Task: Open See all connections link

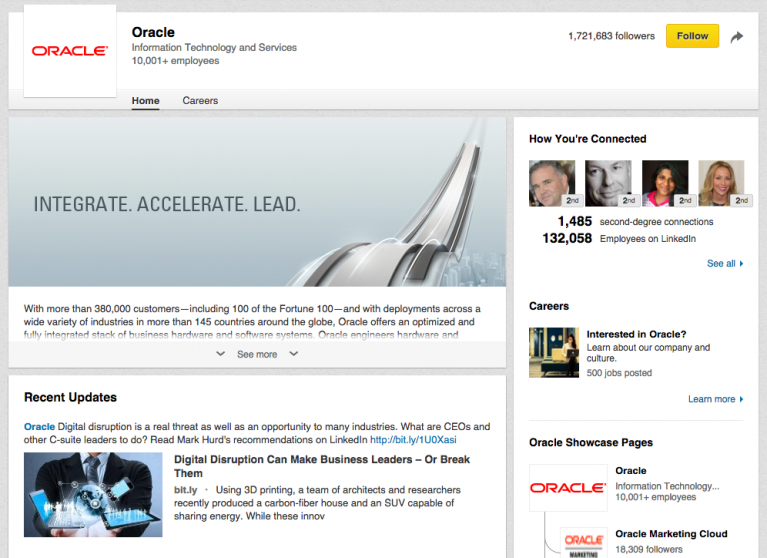Action: pyautogui.click(x=725, y=264)
